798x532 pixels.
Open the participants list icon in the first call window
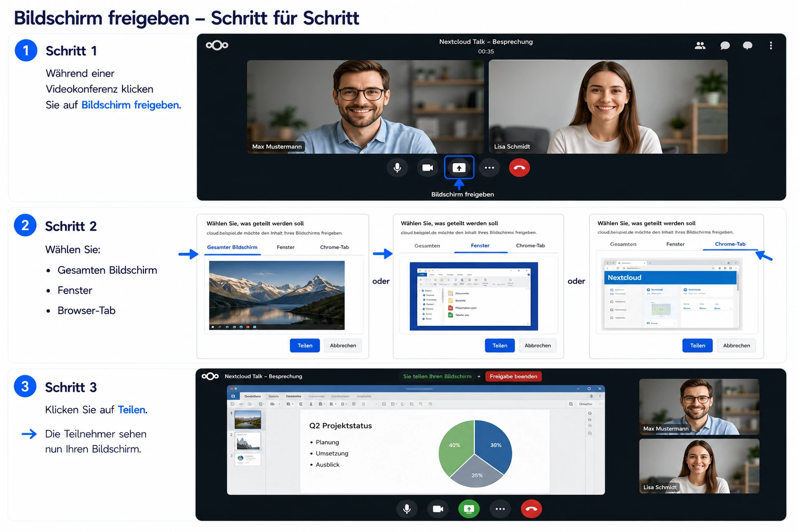coord(700,46)
